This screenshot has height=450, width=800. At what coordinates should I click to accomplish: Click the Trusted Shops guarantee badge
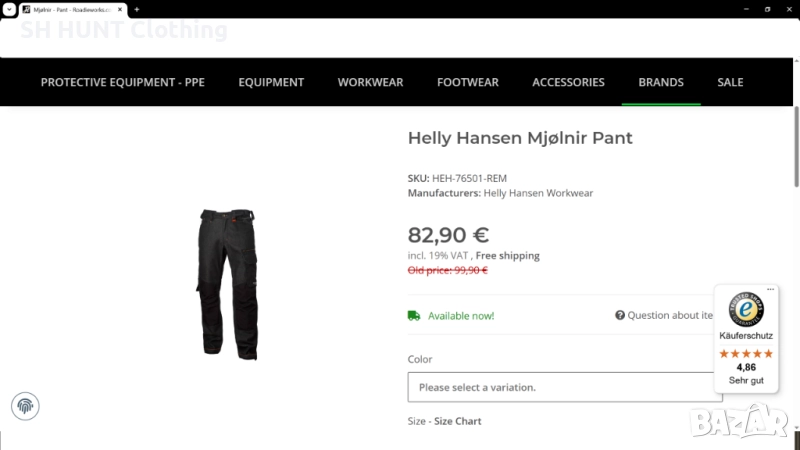[745, 310]
